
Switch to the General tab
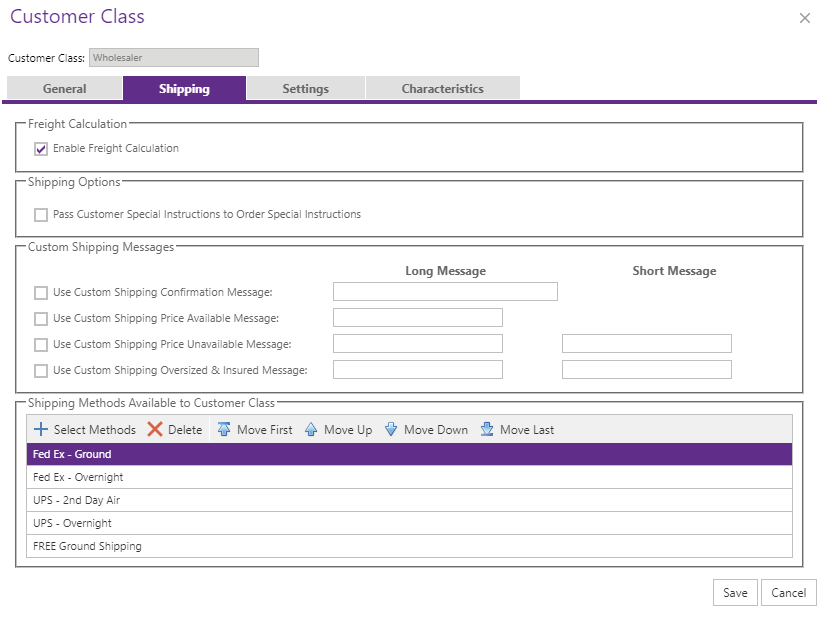(64, 89)
